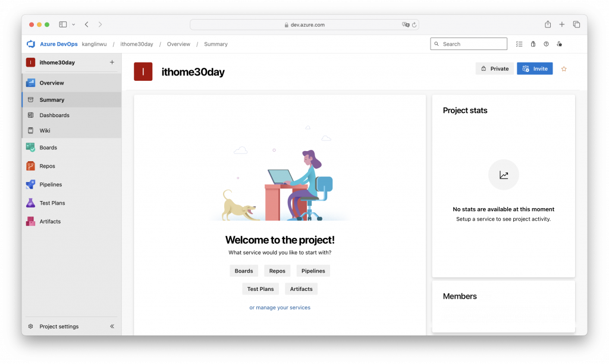Click the plus icon next to ithome30day
Viewport: 609px width, 364px height.
(x=112, y=62)
